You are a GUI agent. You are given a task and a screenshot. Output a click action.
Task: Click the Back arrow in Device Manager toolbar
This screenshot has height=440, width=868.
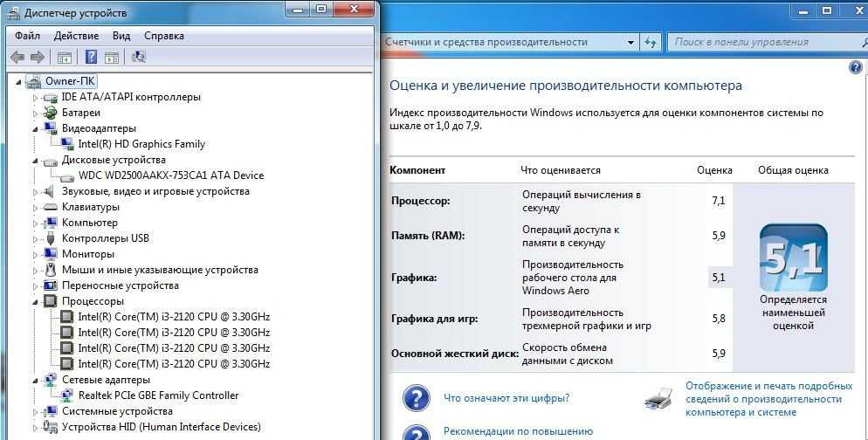pos(17,57)
